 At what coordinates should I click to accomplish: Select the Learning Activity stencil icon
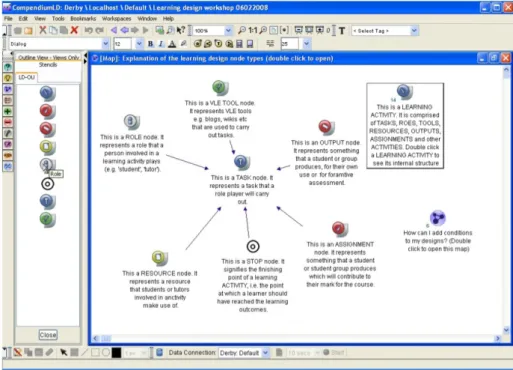coord(47,93)
